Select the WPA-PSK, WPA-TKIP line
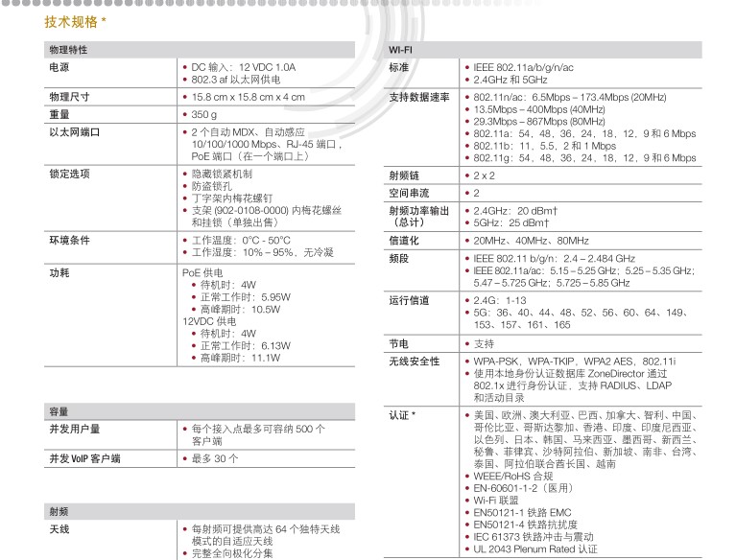The width and height of the screenshot is (736, 560). click(x=575, y=362)
